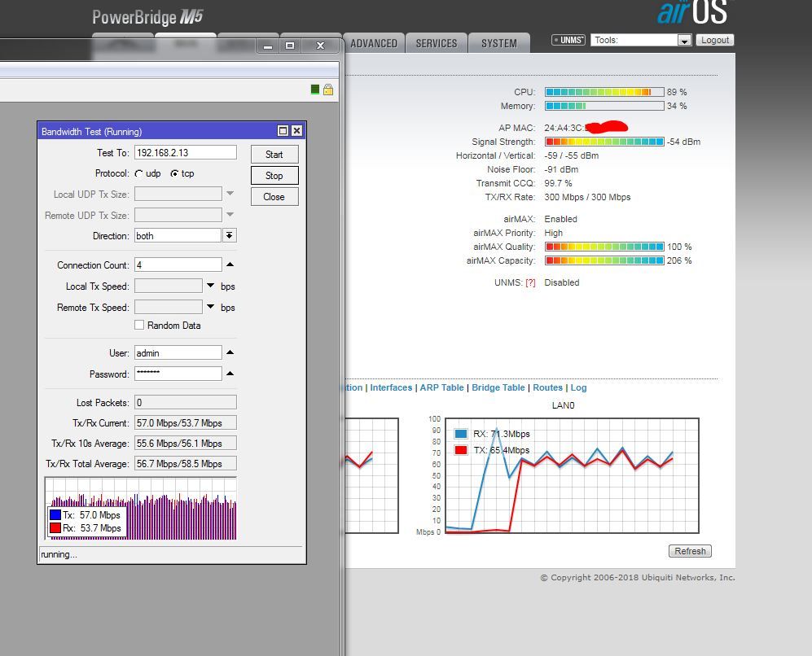Expand the Remote Tx Speed arrow
Screen dimensions: 812x656
(x=210, y=307)
